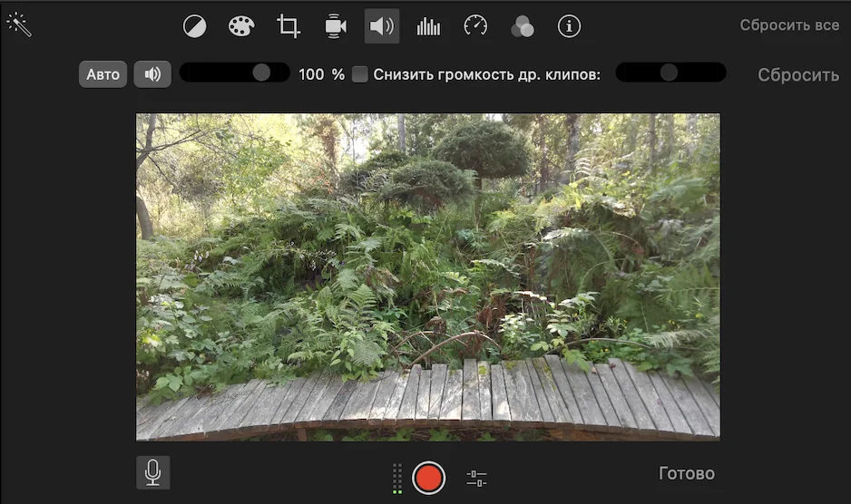Start recording with the red button
This screenshot has width=851, height=504.
click(x=429, y=478)
